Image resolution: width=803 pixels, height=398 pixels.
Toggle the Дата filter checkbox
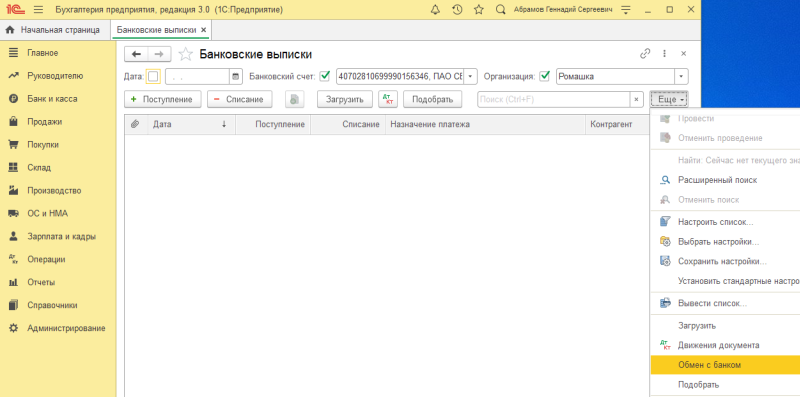tap(153, 77)
